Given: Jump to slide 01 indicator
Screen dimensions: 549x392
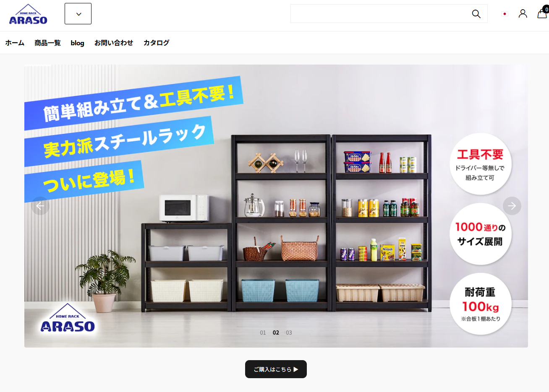Looking at the screenshot, I should [263, 332].
